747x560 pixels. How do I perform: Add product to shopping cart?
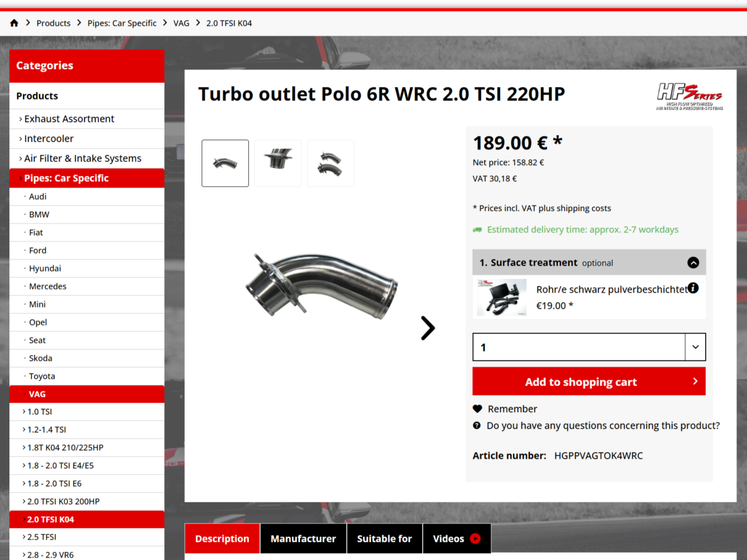pos(589,381)
